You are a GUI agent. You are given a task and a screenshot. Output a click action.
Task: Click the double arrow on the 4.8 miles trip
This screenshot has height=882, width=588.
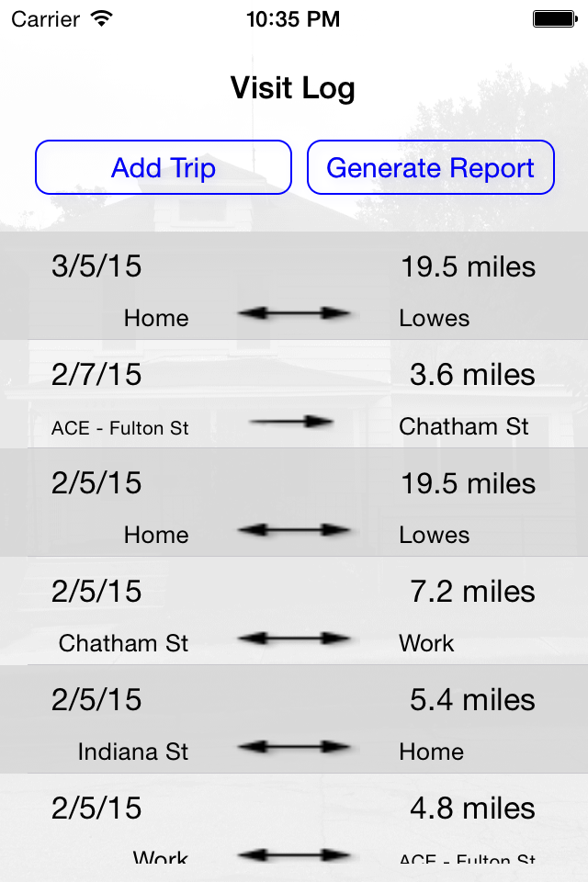pos(294,855)
